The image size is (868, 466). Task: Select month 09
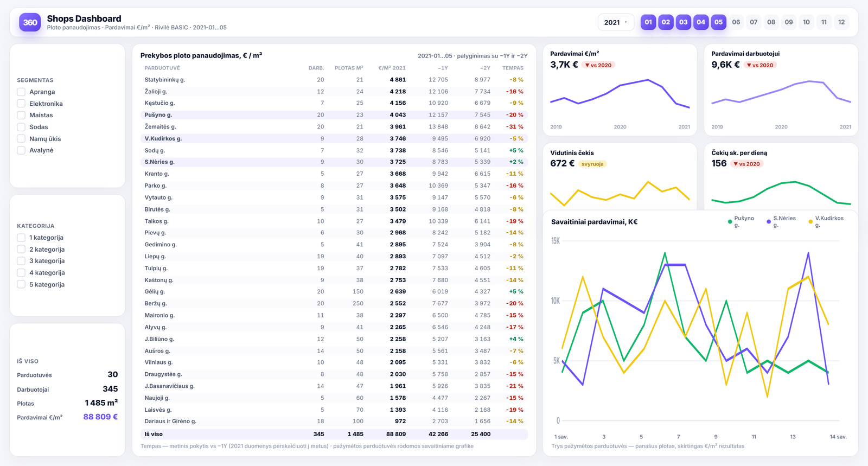789,22
